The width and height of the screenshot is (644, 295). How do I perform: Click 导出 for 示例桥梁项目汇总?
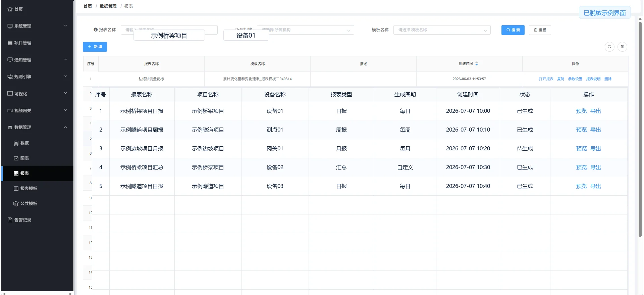point(596,167)
